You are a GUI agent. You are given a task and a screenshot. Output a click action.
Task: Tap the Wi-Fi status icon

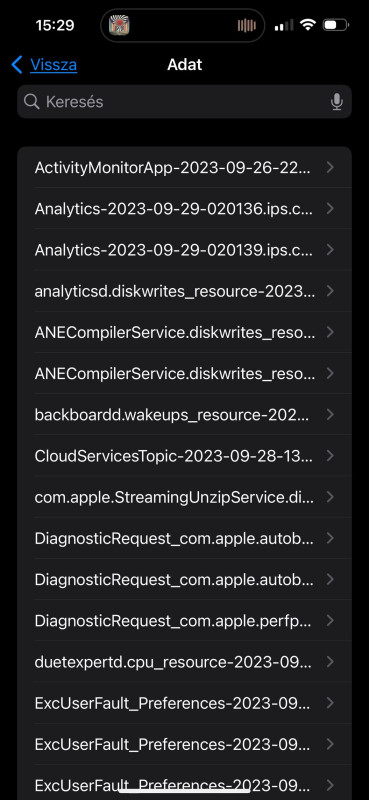pos(307,24)
